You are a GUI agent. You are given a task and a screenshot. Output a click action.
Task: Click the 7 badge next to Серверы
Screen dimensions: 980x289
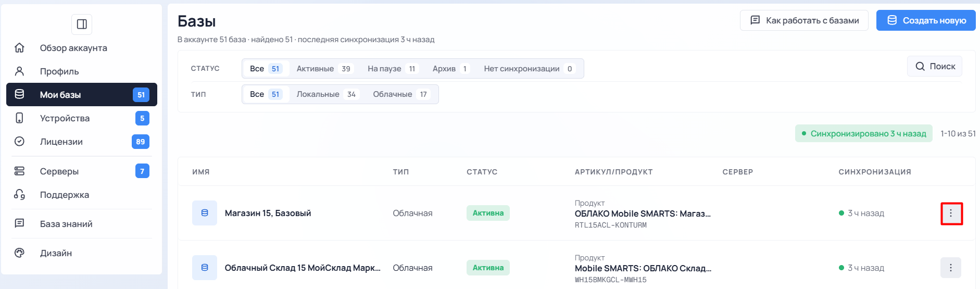[x=142, y=171]
